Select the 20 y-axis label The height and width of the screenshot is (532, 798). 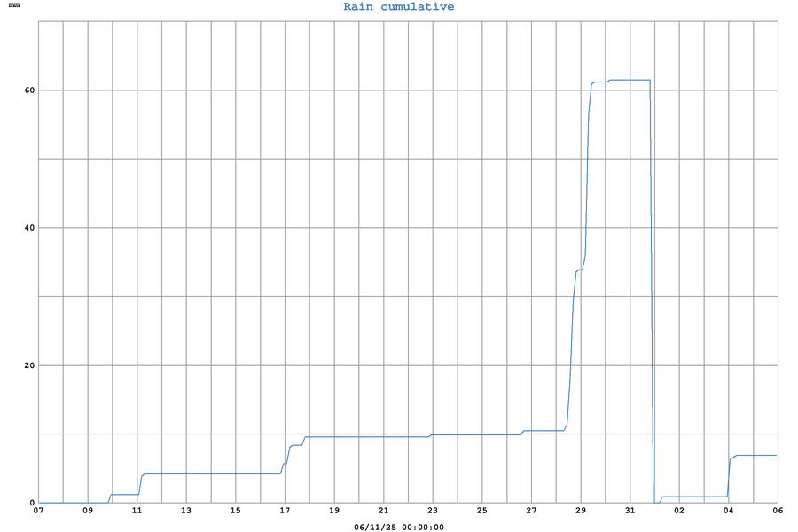click(28, 365)
